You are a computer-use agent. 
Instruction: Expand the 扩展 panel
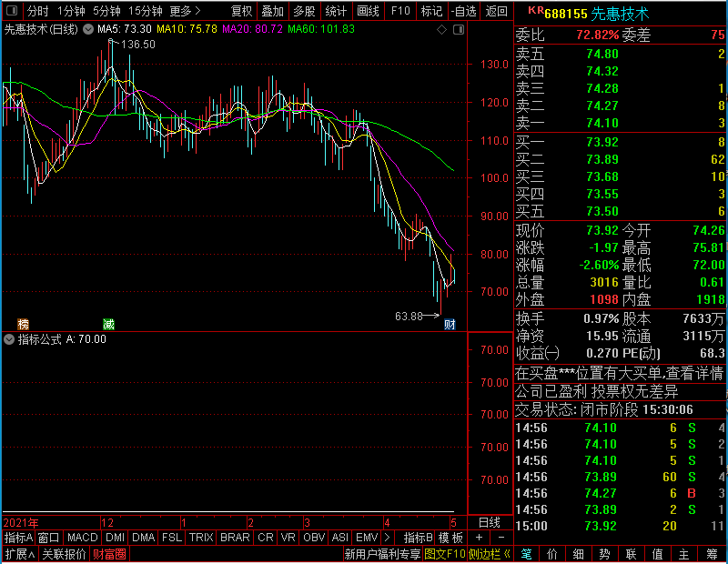[20, 554]
